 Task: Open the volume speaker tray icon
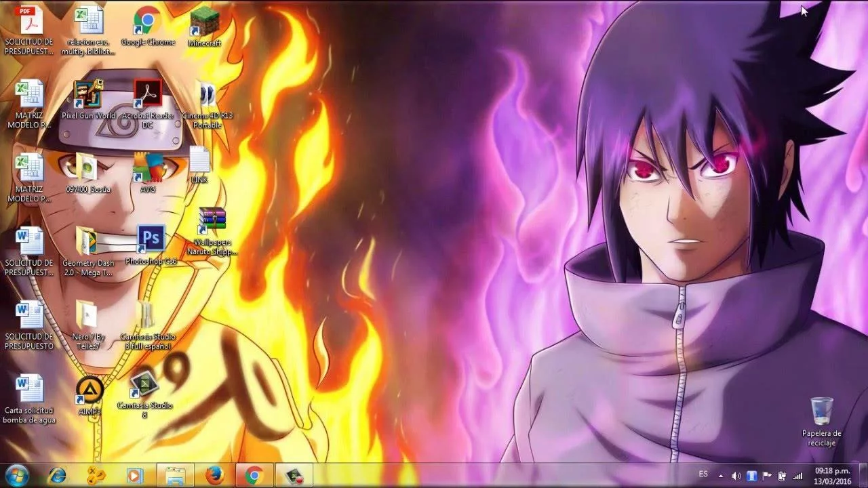coord(736,476)
